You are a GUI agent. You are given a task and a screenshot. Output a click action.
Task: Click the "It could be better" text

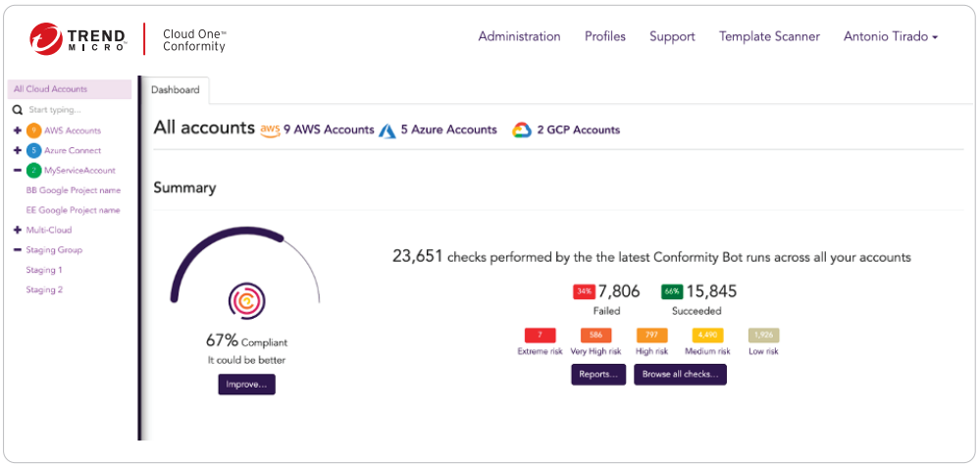(246, 361)
